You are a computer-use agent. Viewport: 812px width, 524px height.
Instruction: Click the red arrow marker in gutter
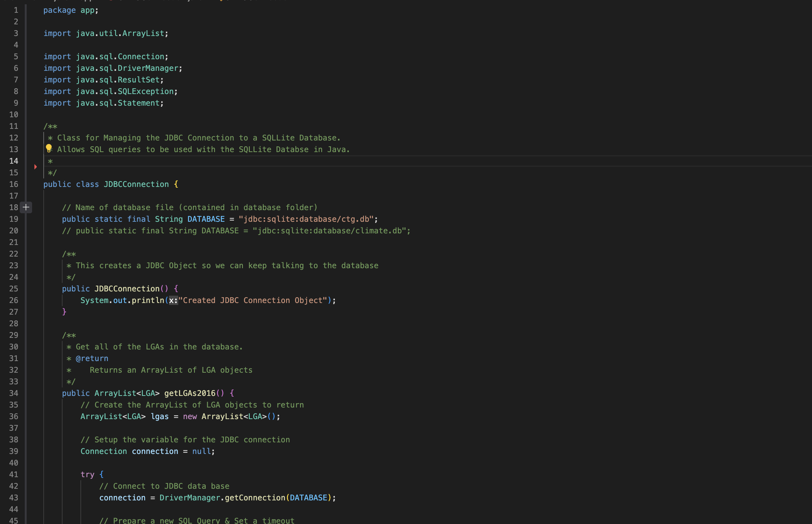click(36, 167)
